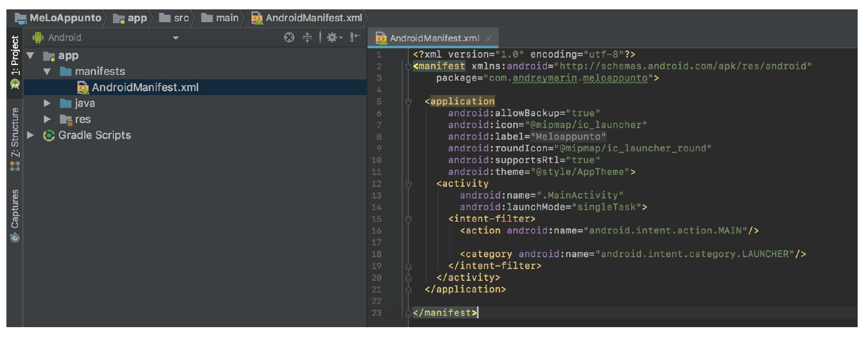Click the closing </application> tag
868x337 pixels.
(465, 289)
